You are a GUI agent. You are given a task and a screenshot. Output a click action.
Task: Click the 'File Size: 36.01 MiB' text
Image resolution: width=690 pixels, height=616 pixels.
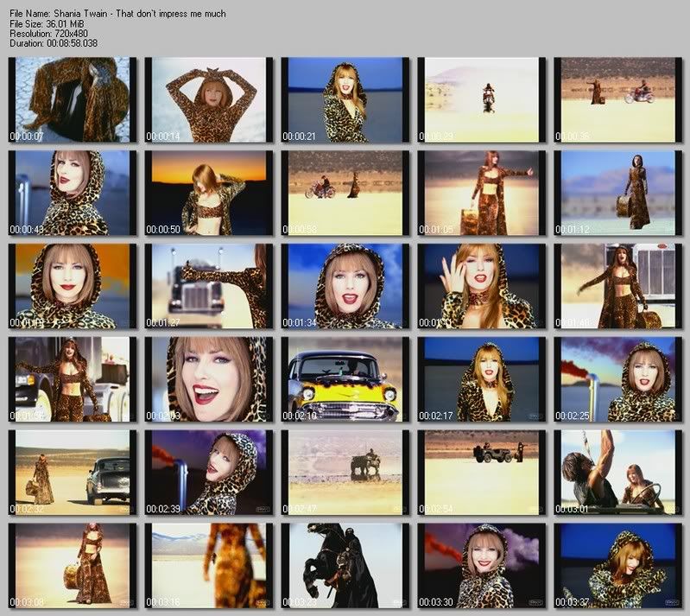47,24
